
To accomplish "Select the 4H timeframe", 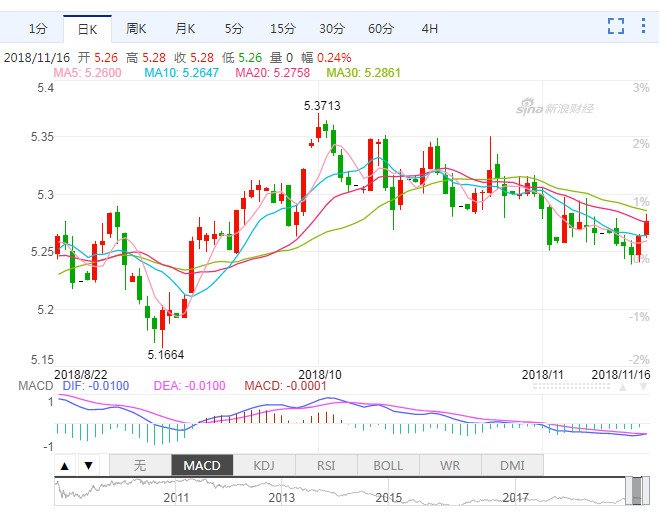I will (429, 28).
